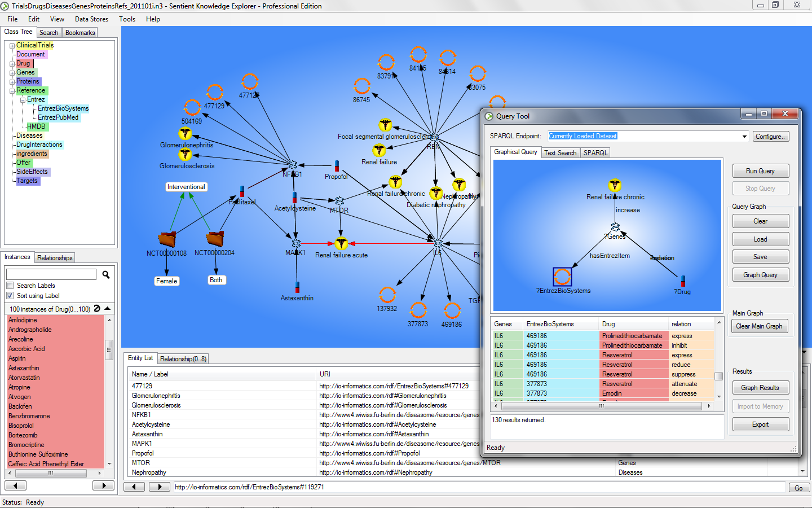812x508 pixels.
Task: Click the Export button in Query Tool
Action: pyautogui.click(x=760, y=424)
